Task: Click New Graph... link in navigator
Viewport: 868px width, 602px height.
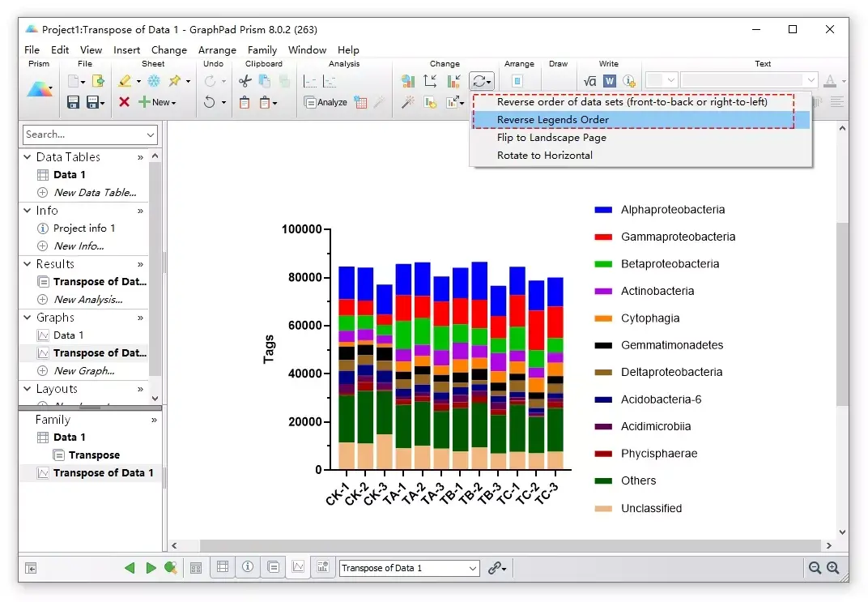Action: [84, 371]
